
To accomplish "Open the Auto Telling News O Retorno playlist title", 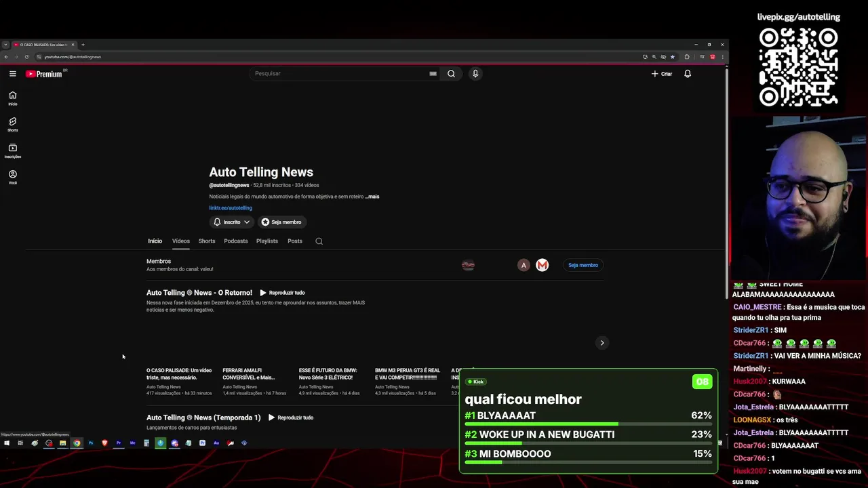I will (199, 293).
